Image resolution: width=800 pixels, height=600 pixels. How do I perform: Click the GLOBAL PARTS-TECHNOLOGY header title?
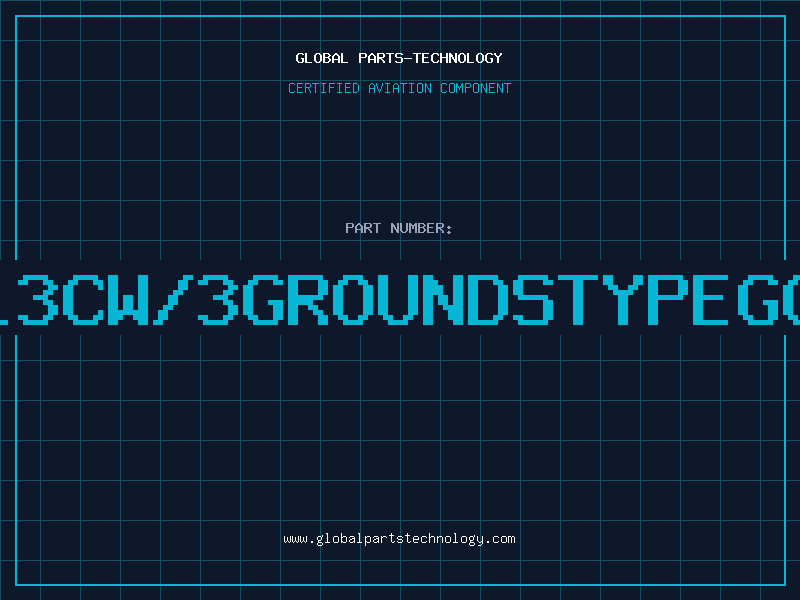(399, 58)
